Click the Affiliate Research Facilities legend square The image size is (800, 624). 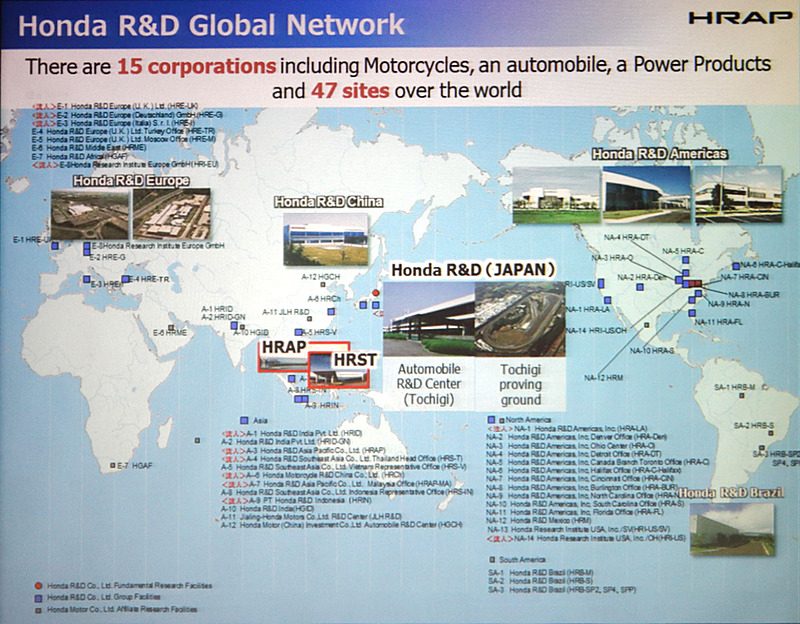coord(38,610)
